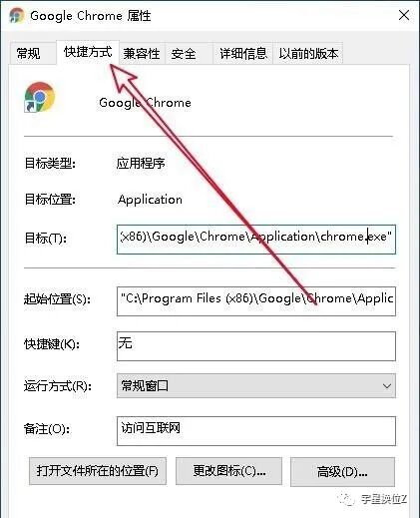Click inside the 目标(T) text field

pyautogui.click(x=256, y=240)
